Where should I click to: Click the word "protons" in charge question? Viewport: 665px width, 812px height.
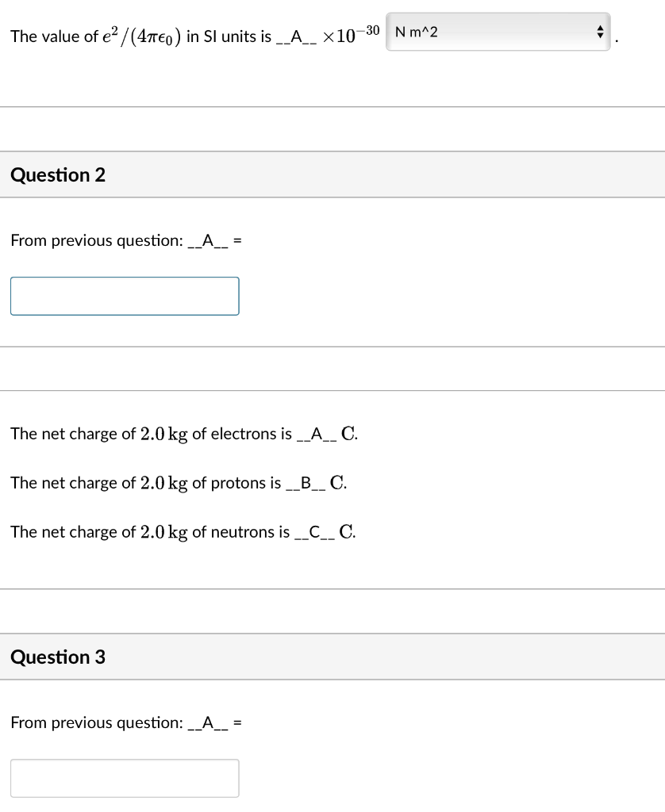236,483
